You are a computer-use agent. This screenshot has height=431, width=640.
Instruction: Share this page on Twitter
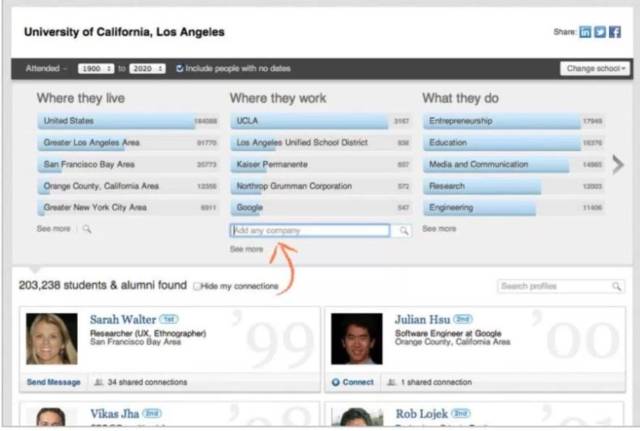(x=600, y=32)
